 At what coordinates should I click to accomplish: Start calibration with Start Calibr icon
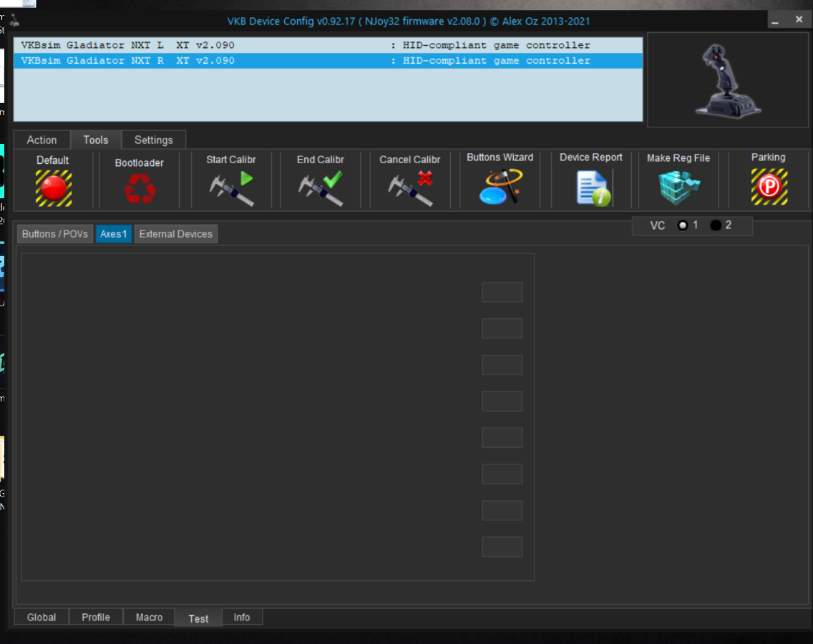coord(231,188)
